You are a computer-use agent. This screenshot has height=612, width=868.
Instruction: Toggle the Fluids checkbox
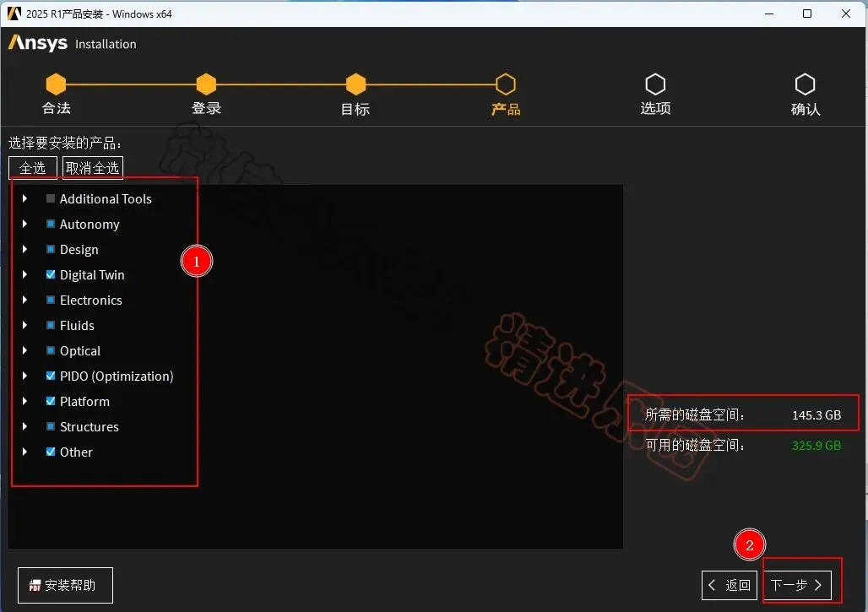51,325
